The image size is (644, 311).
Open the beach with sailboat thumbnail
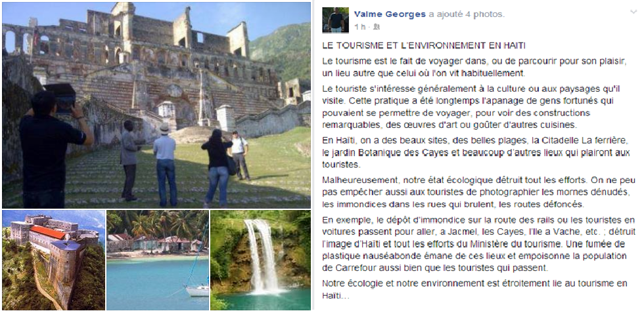157,260
